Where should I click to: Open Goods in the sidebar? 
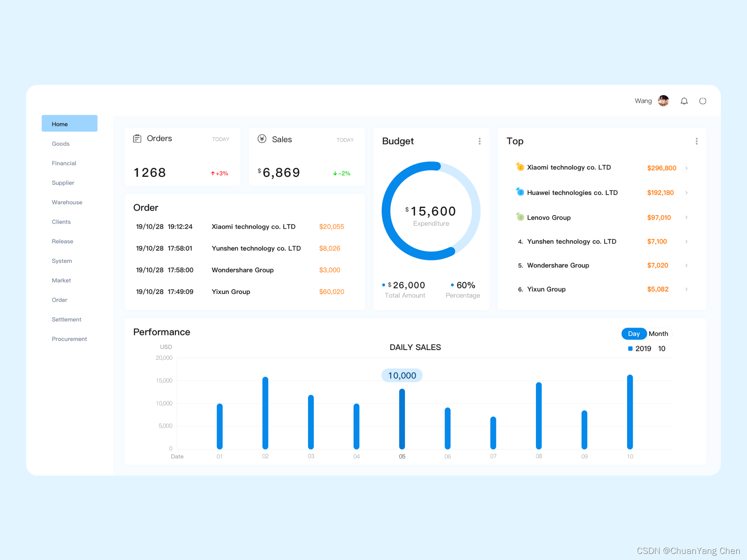[61, 144]
